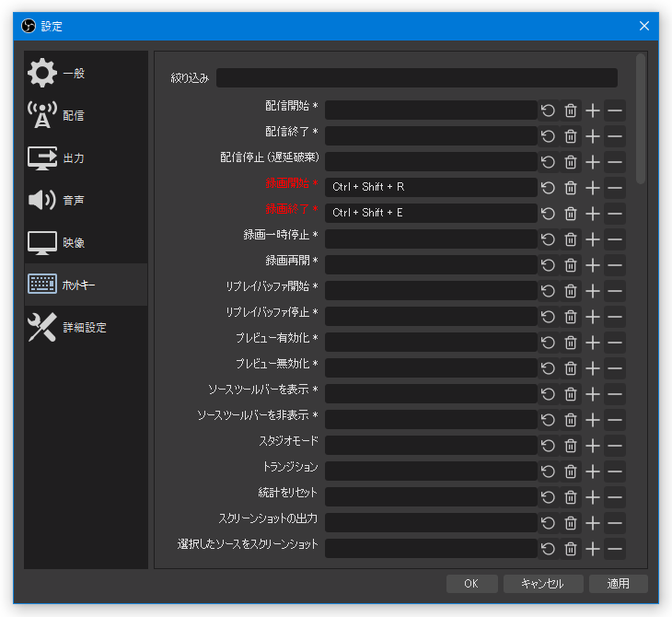This screenshot has height=617, width=672.
Task: Click the 絞り込み filter field
Action: [417, 77]
